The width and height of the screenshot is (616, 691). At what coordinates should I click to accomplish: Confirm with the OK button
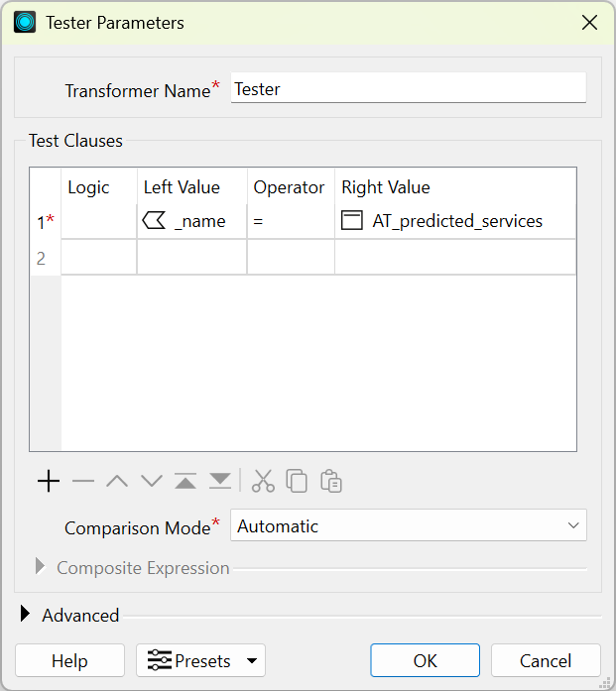[x=426, y=660]
